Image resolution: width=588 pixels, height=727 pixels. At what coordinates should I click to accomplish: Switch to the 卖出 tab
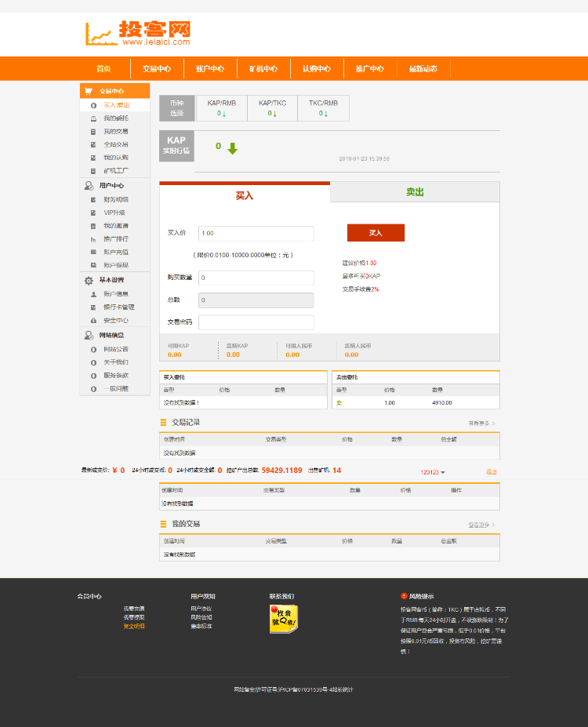pos(415,192)
